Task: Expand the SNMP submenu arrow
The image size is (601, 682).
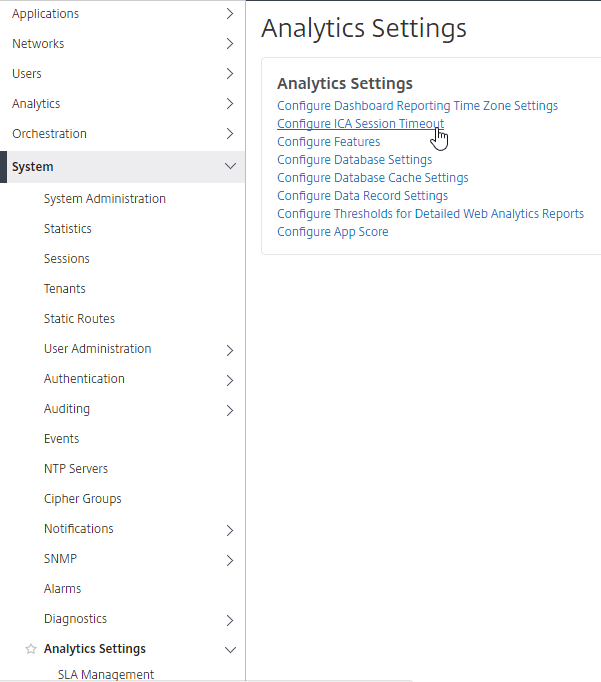Action: coord(230,560)
